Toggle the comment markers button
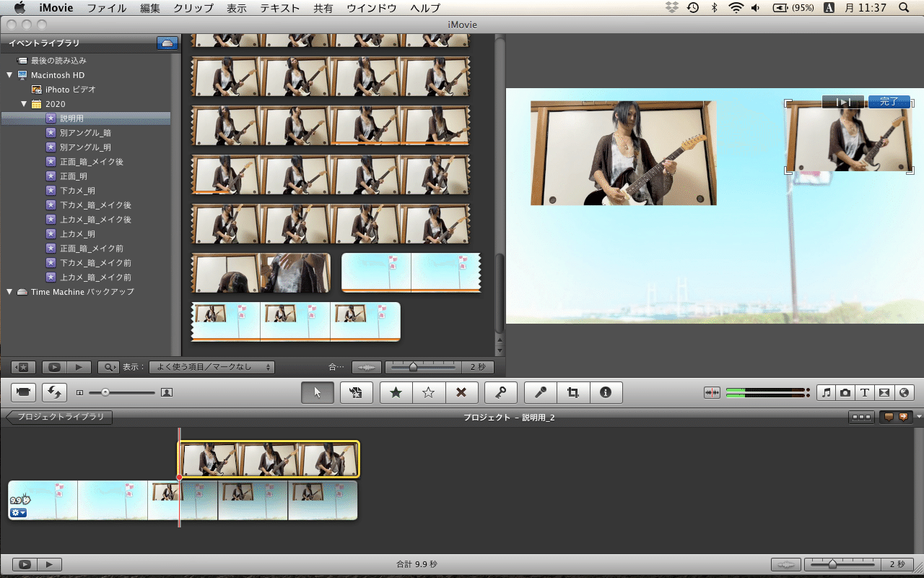The image size is (924, 578). (x=888, y=417)
